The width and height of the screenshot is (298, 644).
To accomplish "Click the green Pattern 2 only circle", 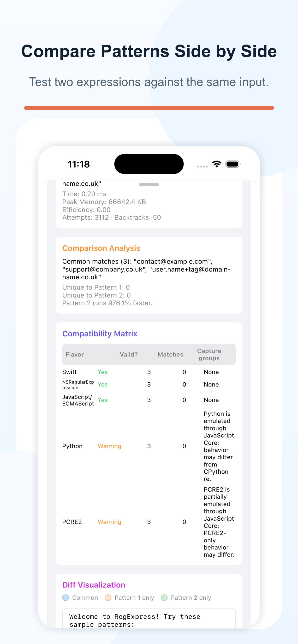I will click(x=164, y=598).
